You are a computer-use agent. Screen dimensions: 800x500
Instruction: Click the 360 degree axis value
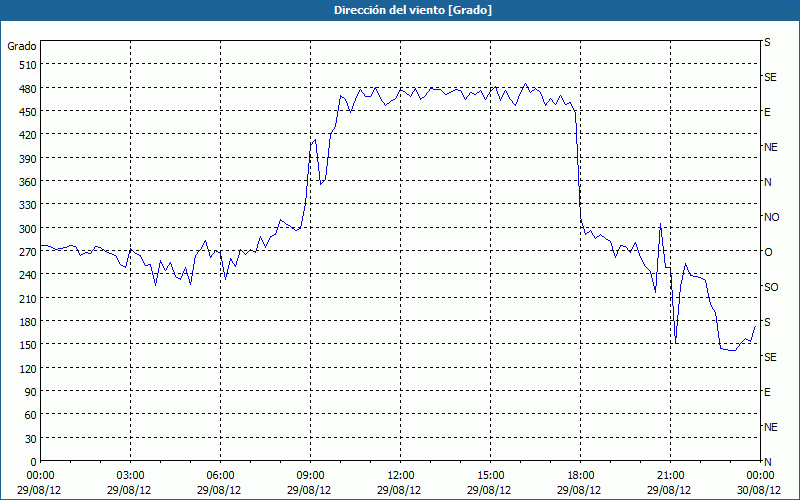(x=29, y=182)
